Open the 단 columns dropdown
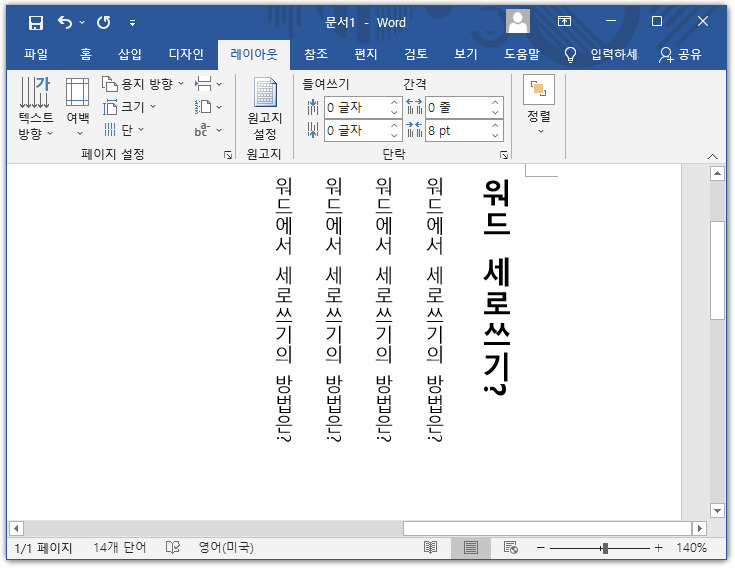The height and width of the screenshot is (569, 735). pyautogui.click(x=124, y=130)
